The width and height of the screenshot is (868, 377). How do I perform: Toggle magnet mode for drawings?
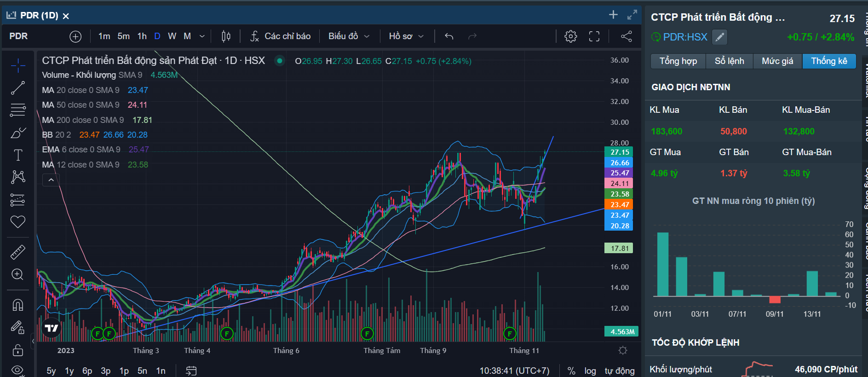pyautogui.click(x=18, y=305)
